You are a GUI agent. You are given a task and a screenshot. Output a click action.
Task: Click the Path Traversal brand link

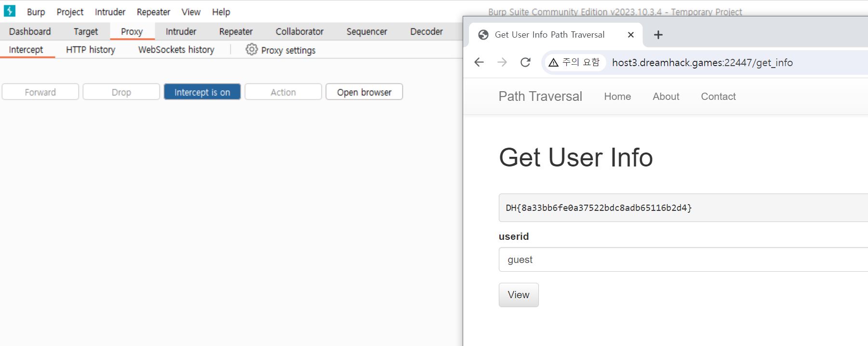(540, 97)
